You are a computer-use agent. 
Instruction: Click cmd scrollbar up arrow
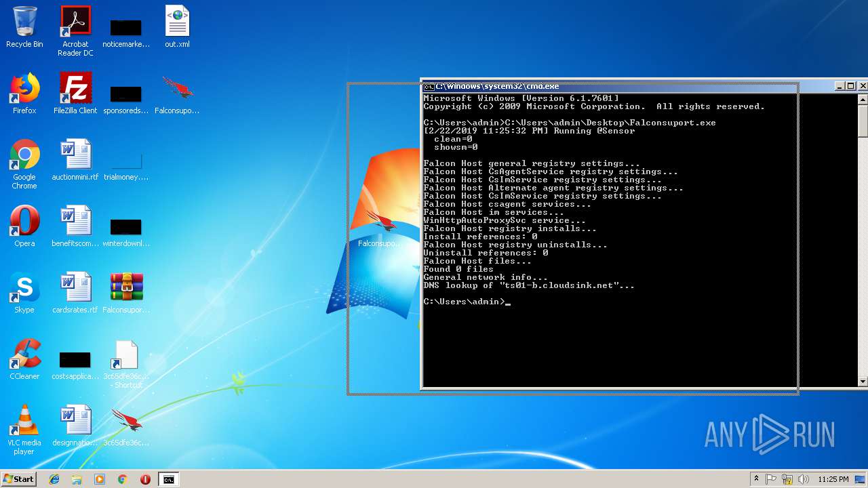click(x=863, y=99)
